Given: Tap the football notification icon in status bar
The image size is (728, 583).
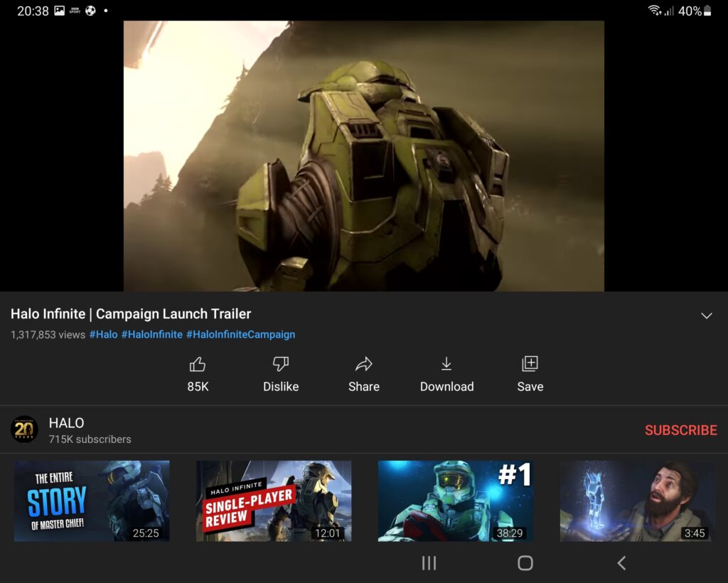Looking at the screenshot, I should (x=90, y=11).
